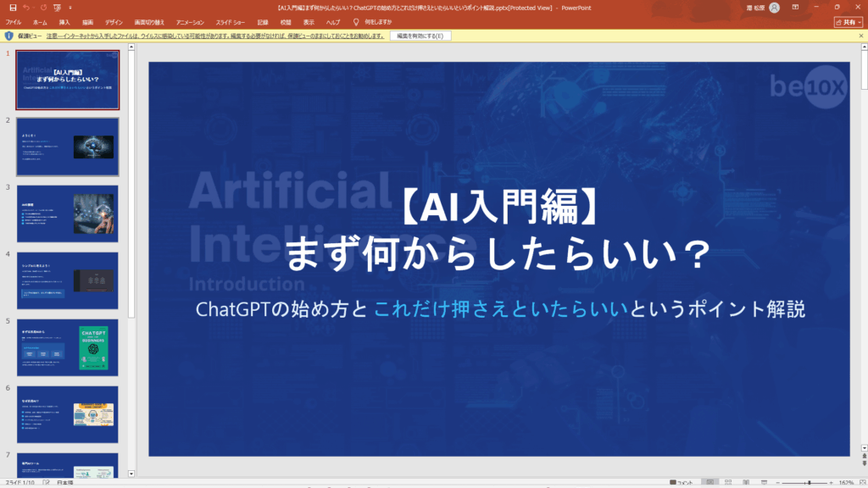Fit slide to current window icon
The height and width of the screenshot is (488, 868).
(x=862, y=483)
